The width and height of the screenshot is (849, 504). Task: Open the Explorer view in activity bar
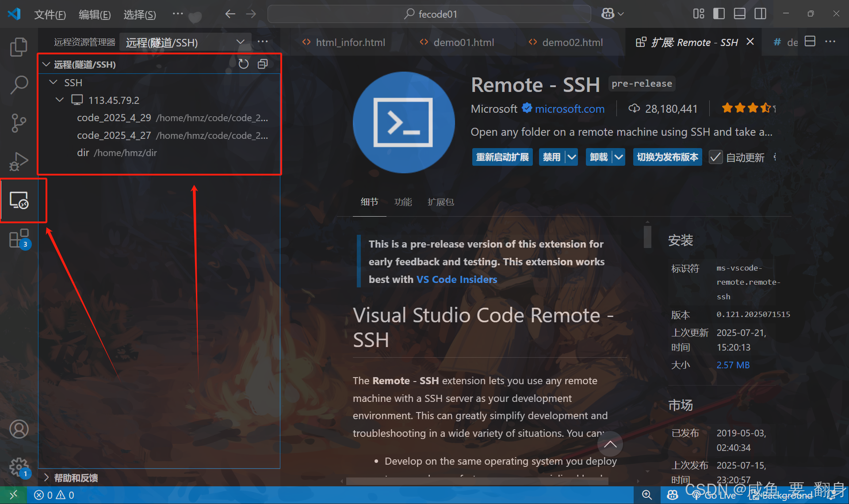click(x=19, y=47)
